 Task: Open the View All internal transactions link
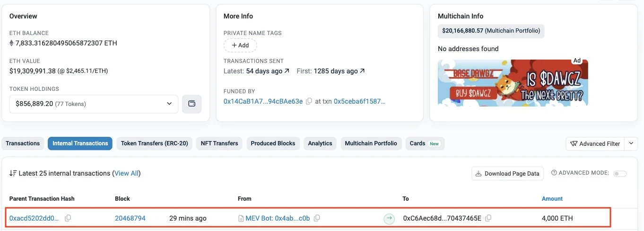tap(127, 173)
